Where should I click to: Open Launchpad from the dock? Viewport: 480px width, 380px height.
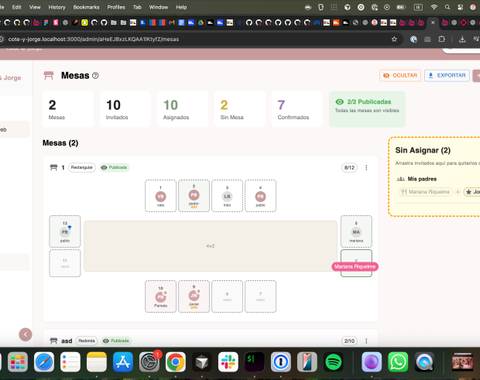tap(17, 362)
